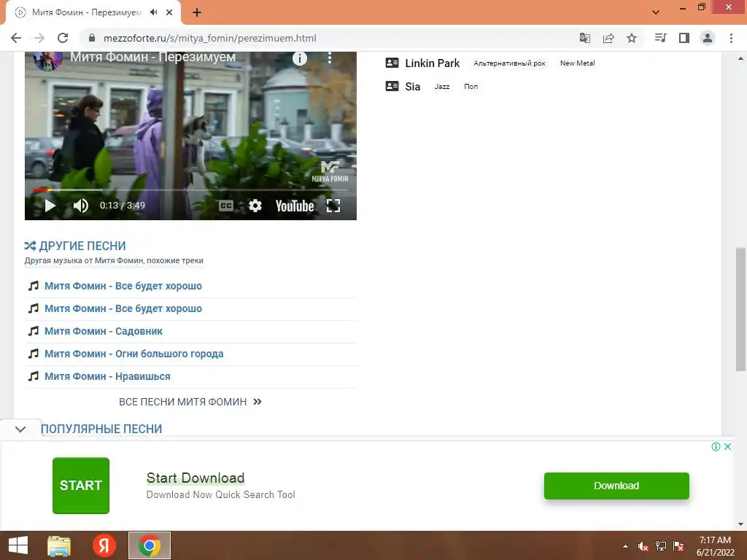Open Огни большого города song link
This screenshot has height=560, width=747.
[134, 354]
